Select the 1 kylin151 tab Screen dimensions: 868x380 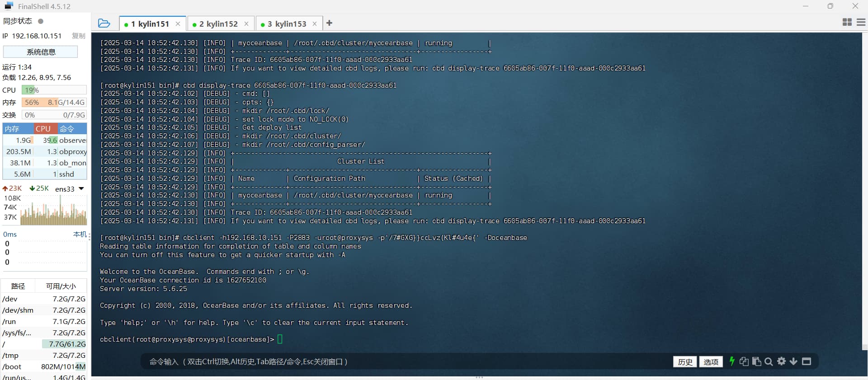tap(152, 23)
